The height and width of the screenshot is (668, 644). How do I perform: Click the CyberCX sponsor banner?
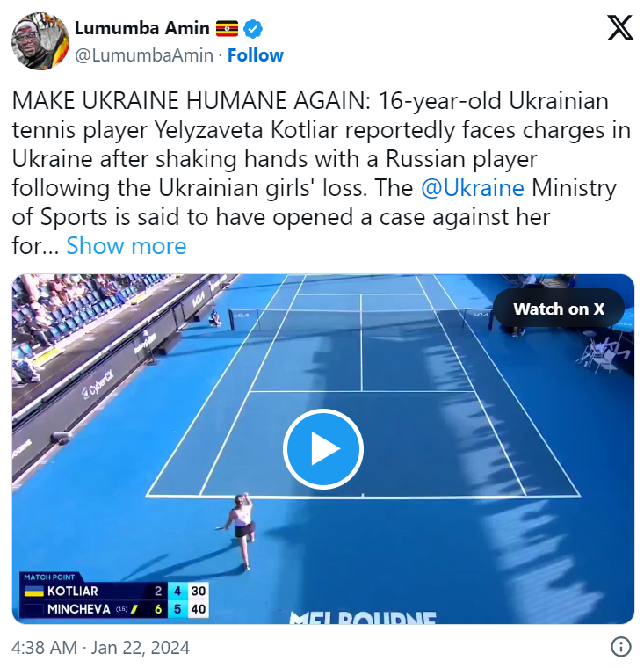(x=98, y=383)
